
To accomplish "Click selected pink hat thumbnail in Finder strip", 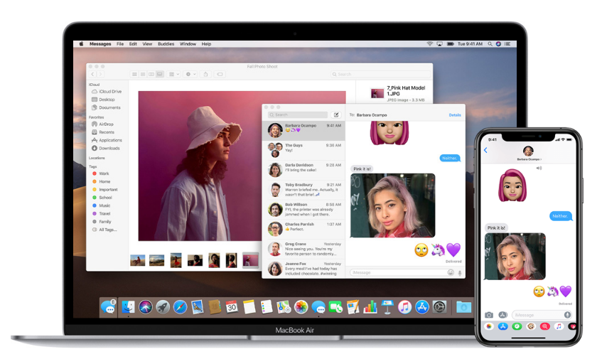I will 251,260.
